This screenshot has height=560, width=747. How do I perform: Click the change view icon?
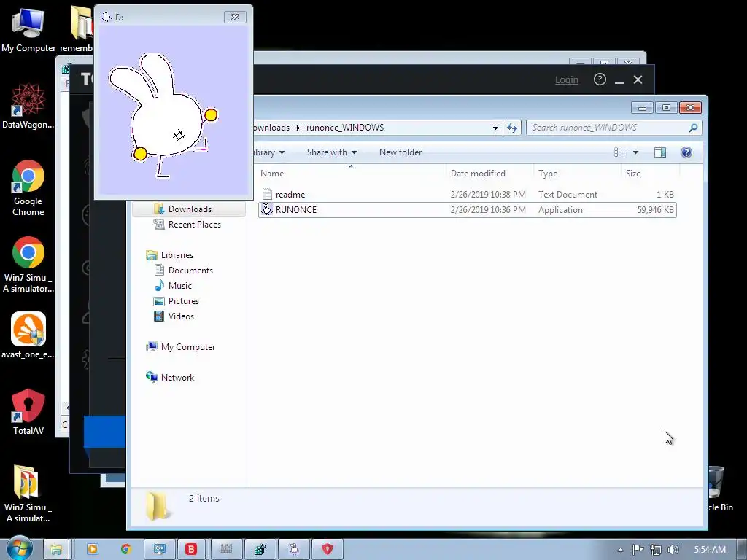(620, 152)
